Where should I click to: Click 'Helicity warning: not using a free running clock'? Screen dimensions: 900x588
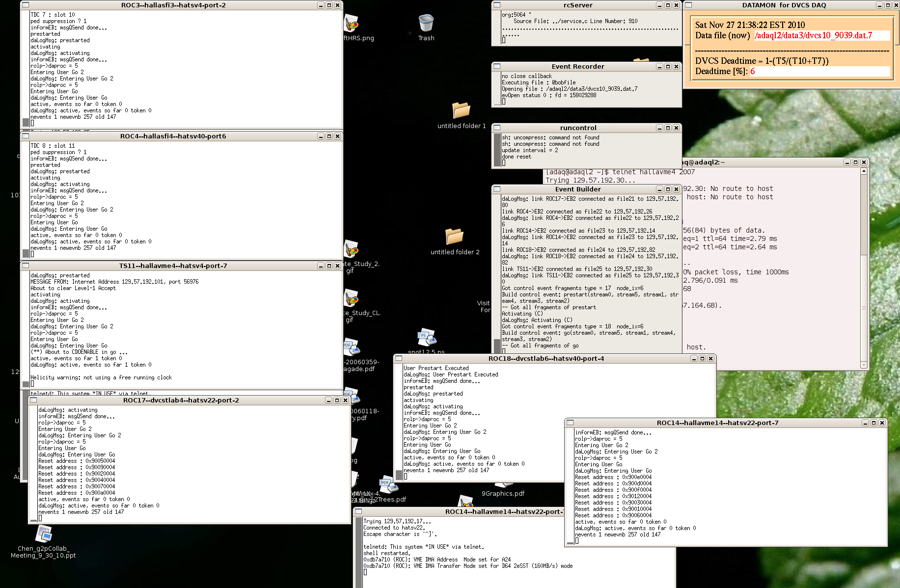[101, 377]
